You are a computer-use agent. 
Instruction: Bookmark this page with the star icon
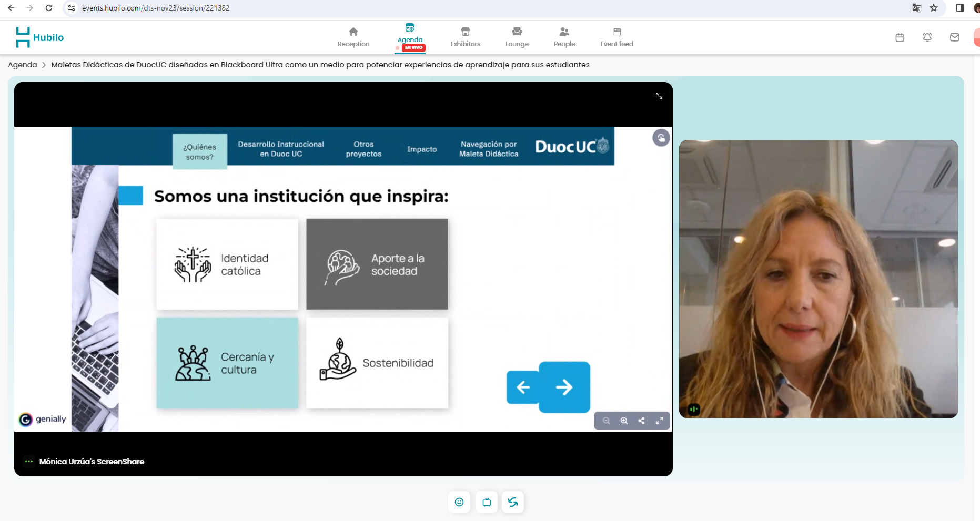934,8
